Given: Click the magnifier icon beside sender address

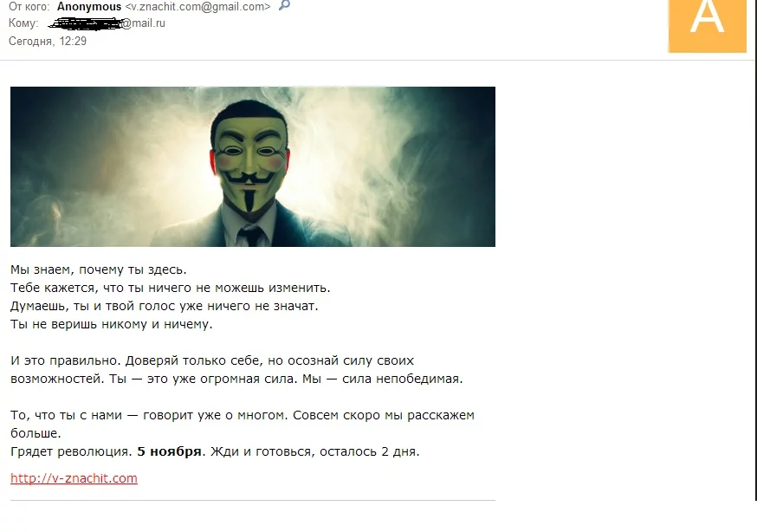Looking at the screenshot, I should (x=284, y=6).
